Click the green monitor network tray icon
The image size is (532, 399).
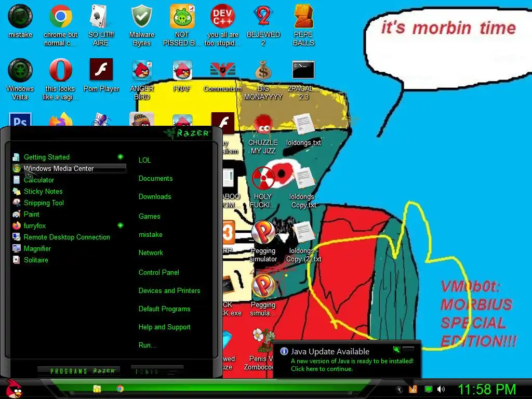click(429, 389)
